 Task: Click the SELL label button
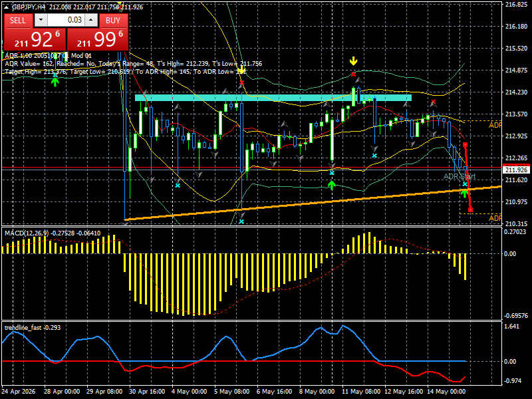pyautogui.click(x=18, y=21)
